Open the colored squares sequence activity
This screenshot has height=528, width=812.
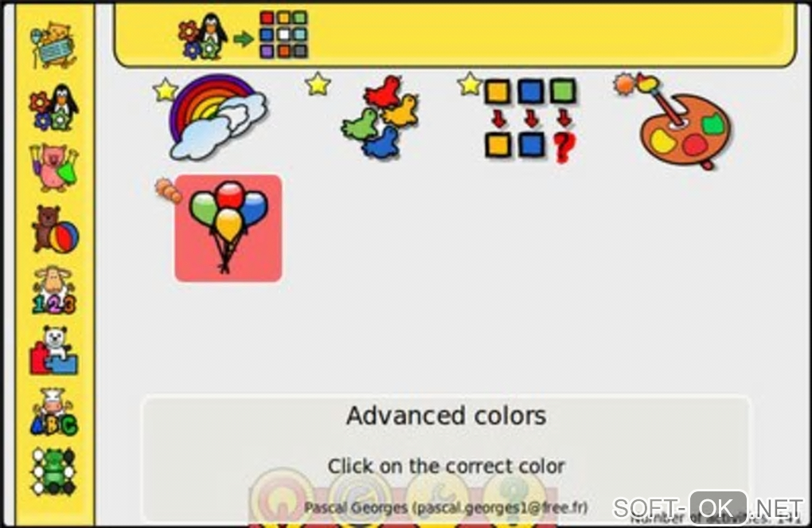point(530,119)
